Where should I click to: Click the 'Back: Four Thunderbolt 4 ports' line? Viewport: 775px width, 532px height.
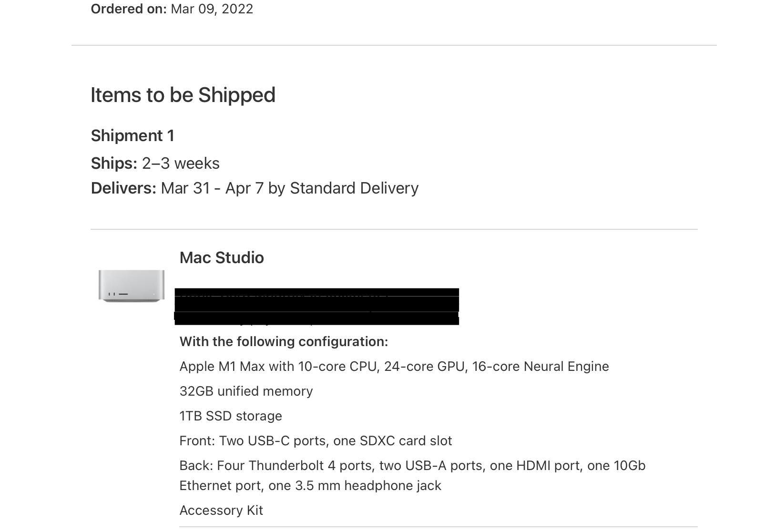click(412, 466)
